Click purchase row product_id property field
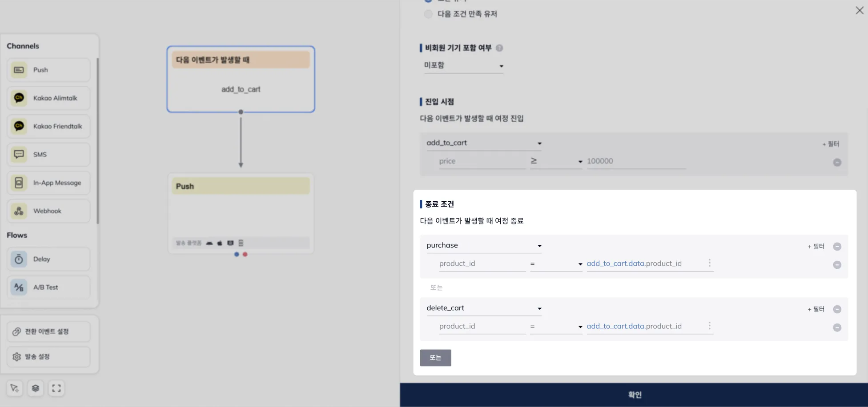This screenshot has width=868, height=407. coord(482,264)
